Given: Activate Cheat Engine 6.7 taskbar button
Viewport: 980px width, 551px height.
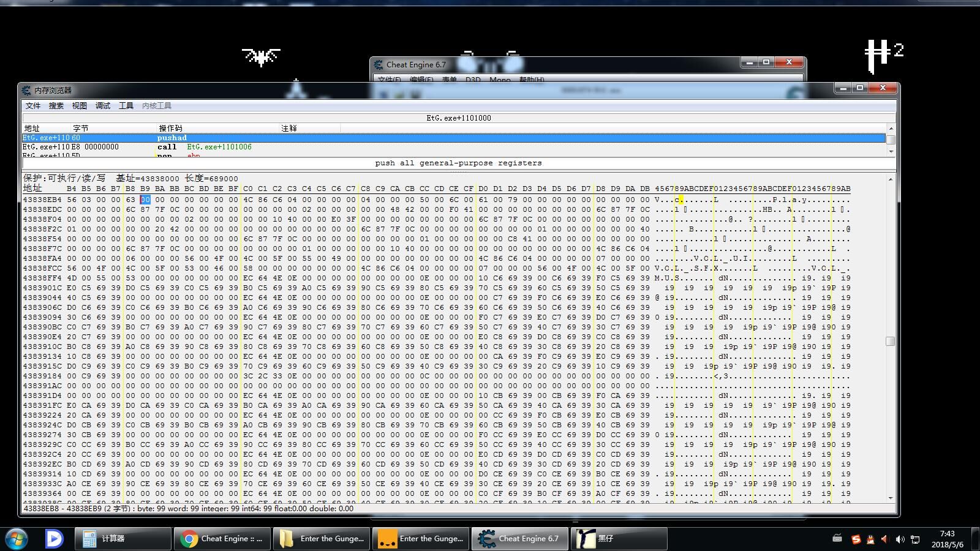Looking at the screenshot, I should pyautogui.click(x=519, y=539).
